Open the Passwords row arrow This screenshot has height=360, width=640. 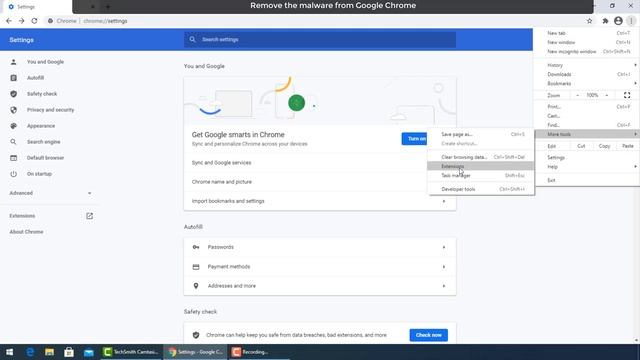444,247
